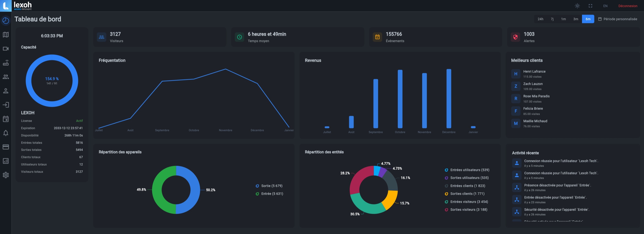Click the capacity donut gauge

pos(52,81)
